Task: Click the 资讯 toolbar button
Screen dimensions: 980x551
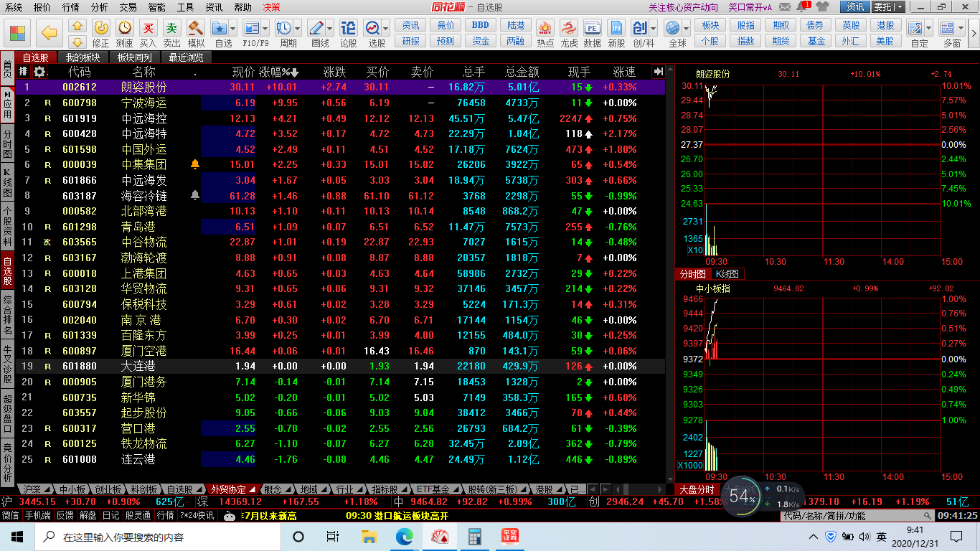Action: pyautogui.click(x=411, y=25)
